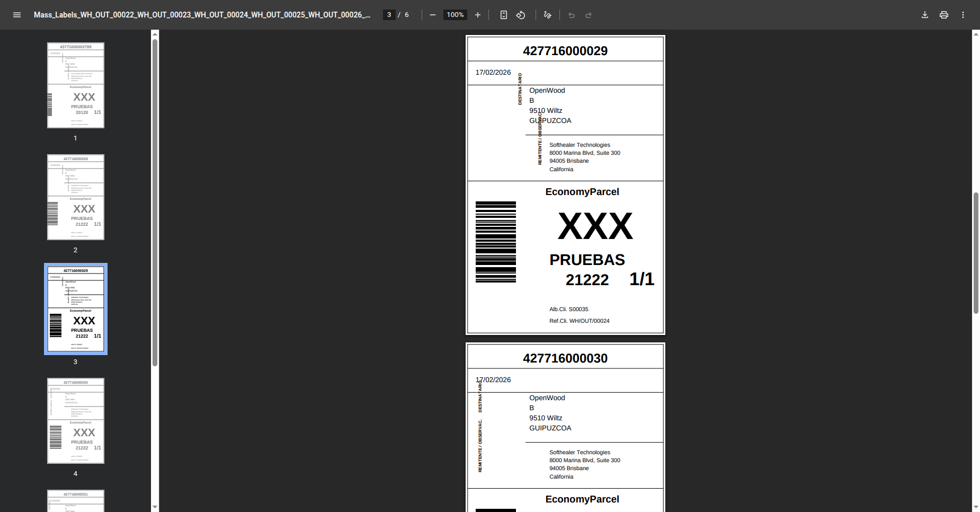Click the zoom in plus icon
This screenshot has height=512, width=980.
tap(478, 15)
